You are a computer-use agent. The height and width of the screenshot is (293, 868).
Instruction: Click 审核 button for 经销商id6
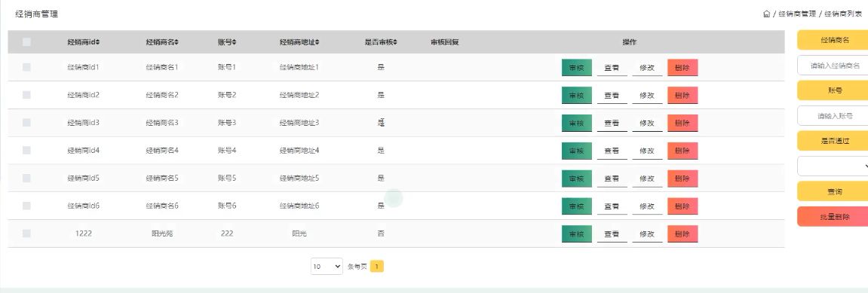577,206
